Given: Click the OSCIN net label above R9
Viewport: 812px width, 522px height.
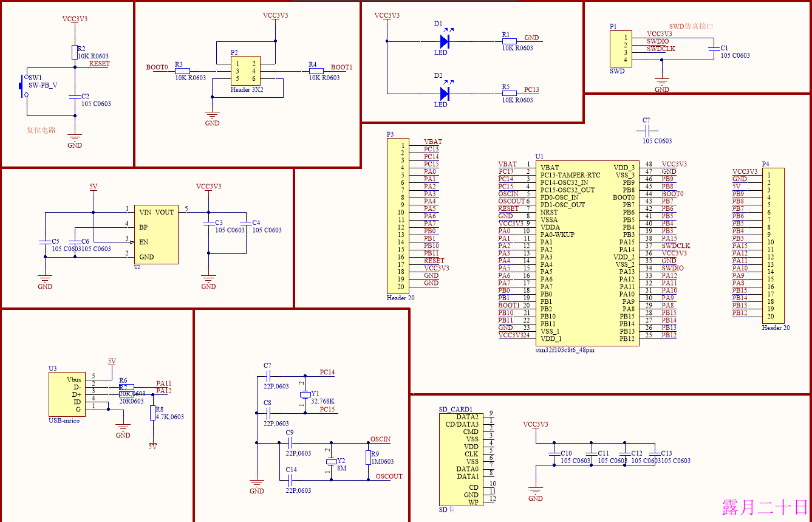Looking at the screenshot, I should coord(380,439).
